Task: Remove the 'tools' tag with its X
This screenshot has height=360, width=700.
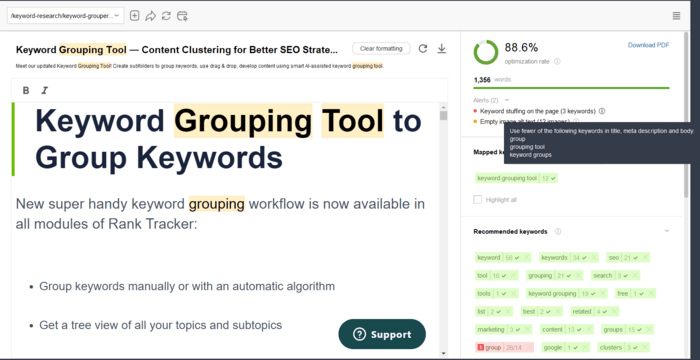Action: 514,293
